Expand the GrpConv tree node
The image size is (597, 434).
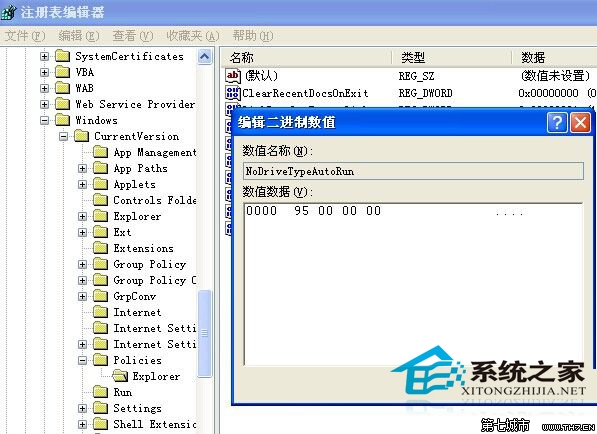(83, 296)
